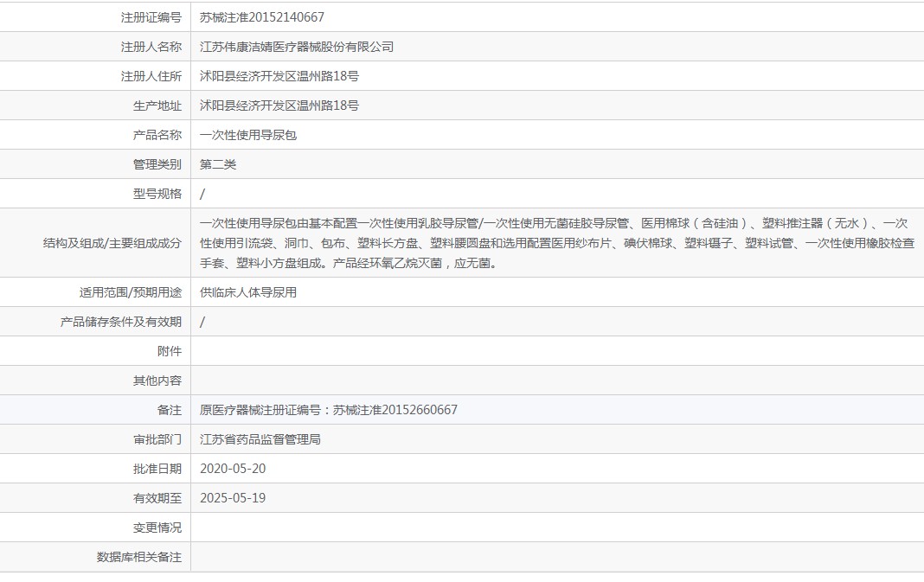Click the 批准日期 label
This screenshot has height=582, width=924.
(157, 469)
